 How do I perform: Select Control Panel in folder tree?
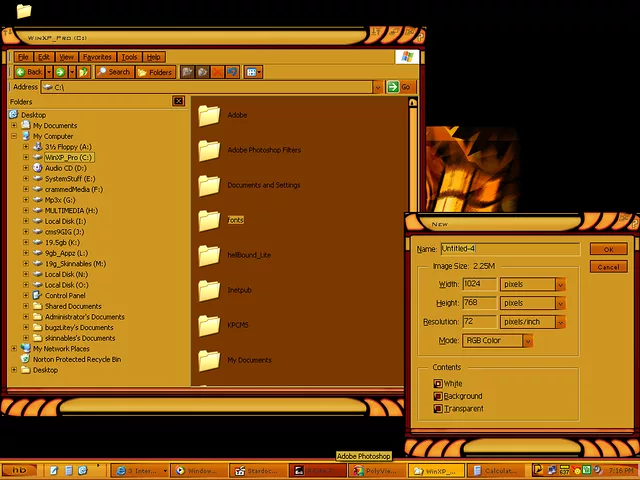pyautogui.click(x=65, y=296)
